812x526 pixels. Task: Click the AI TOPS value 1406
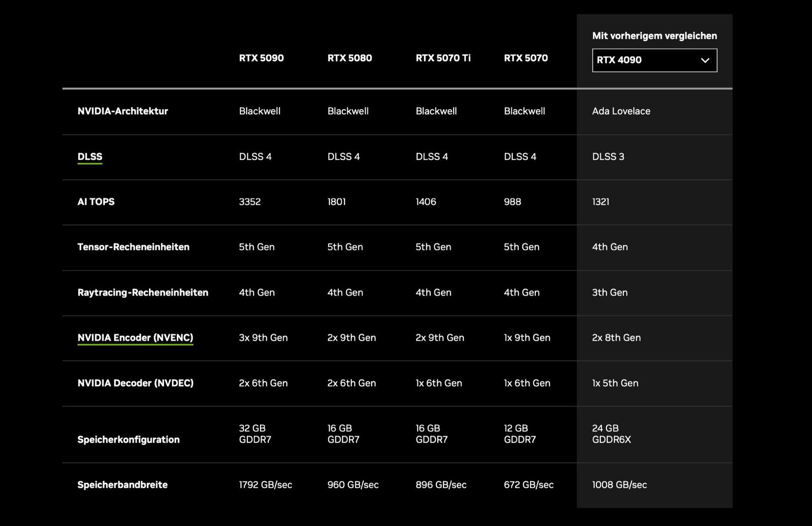(426, 202)
